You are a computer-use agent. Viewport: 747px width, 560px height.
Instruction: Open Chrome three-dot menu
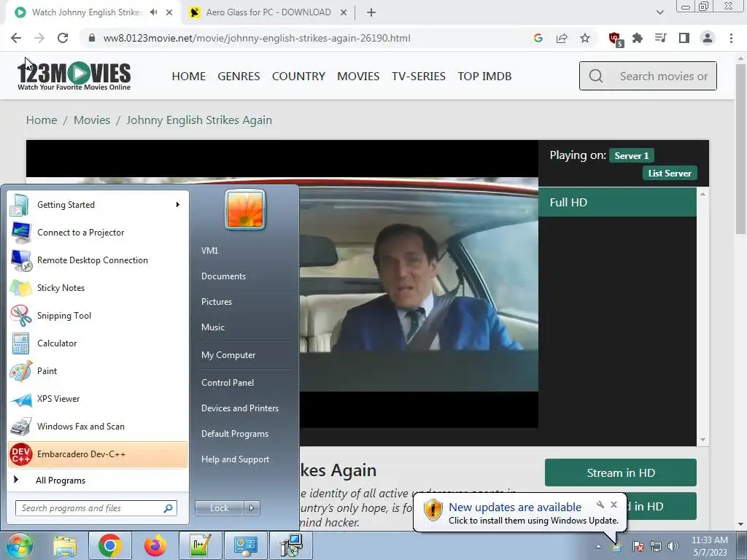click(x=731, y=38)
